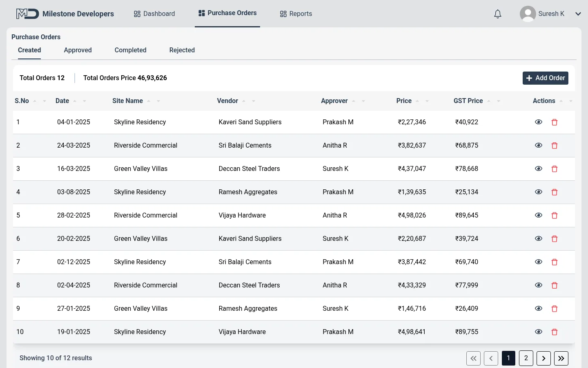Go to next page arrow
The height and width of the screenshot is (368, 588).
[543, 358]
